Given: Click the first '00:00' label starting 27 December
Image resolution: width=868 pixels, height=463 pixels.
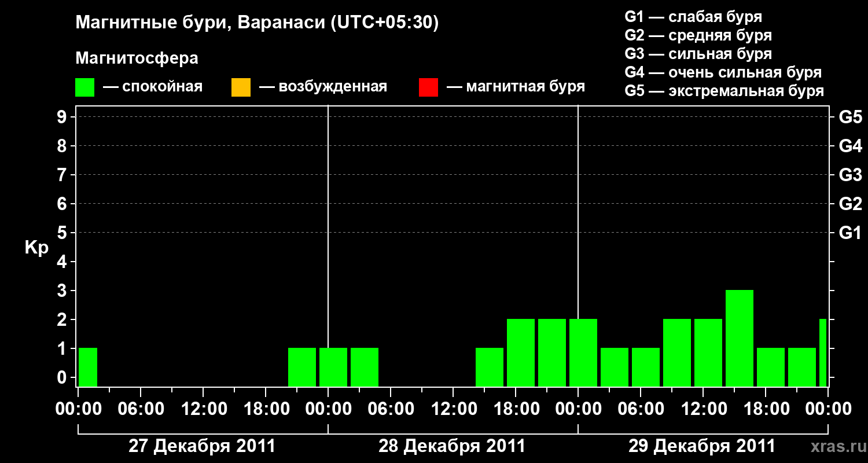Looking at the screenshot, I should pyautogui.click(x=78, y=409).
